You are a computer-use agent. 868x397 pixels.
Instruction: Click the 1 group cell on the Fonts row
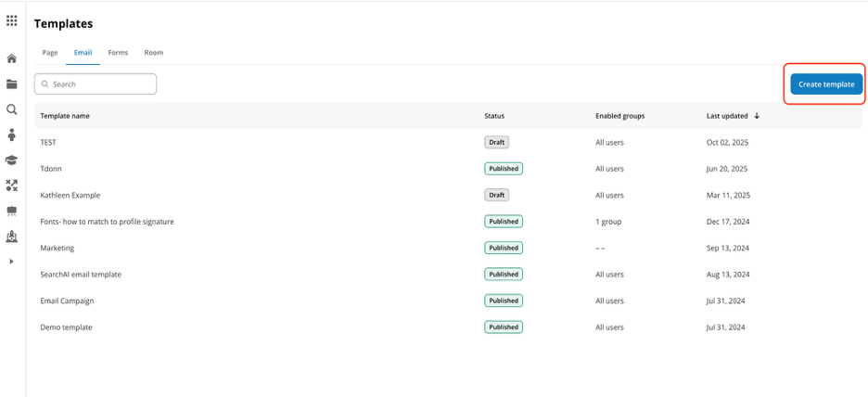click(608, 222)
